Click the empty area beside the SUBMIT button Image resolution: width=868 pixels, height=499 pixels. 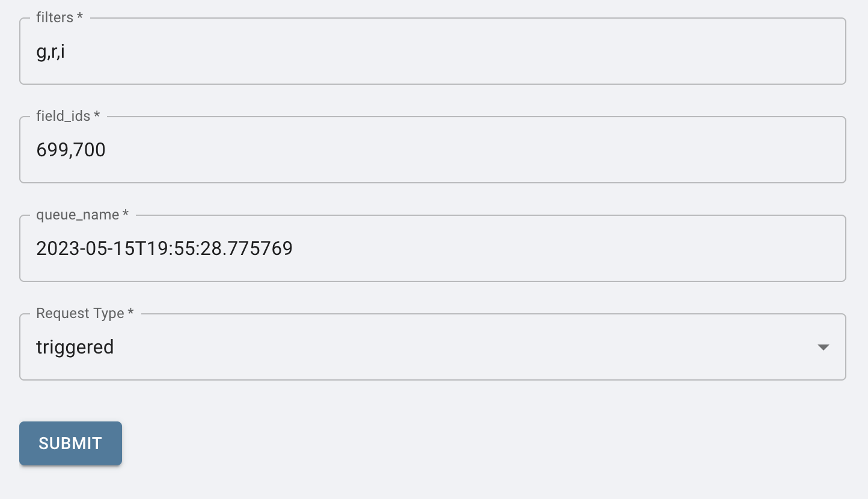[x=301, y=443]
